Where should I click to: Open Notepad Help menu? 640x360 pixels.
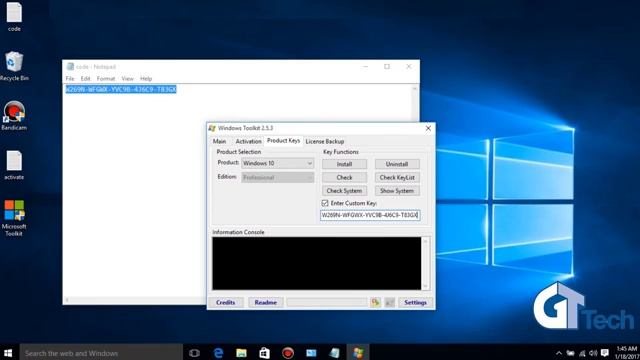146,78
